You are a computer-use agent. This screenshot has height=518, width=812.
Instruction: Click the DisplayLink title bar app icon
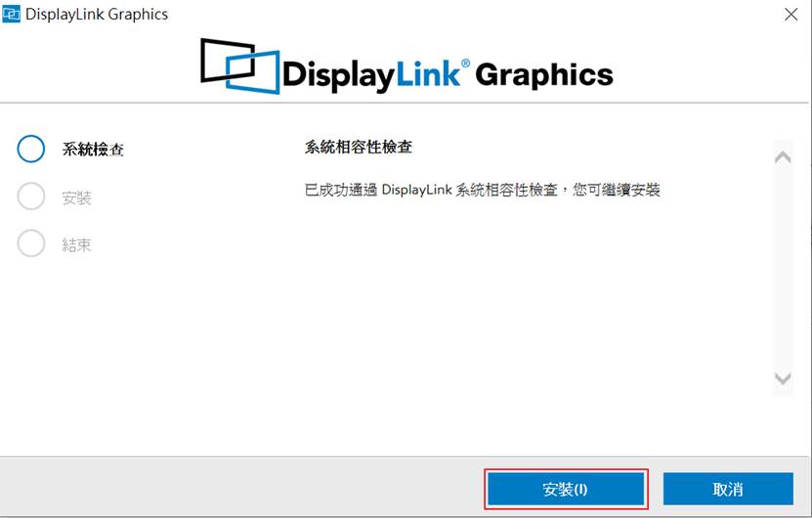point(12,14)
